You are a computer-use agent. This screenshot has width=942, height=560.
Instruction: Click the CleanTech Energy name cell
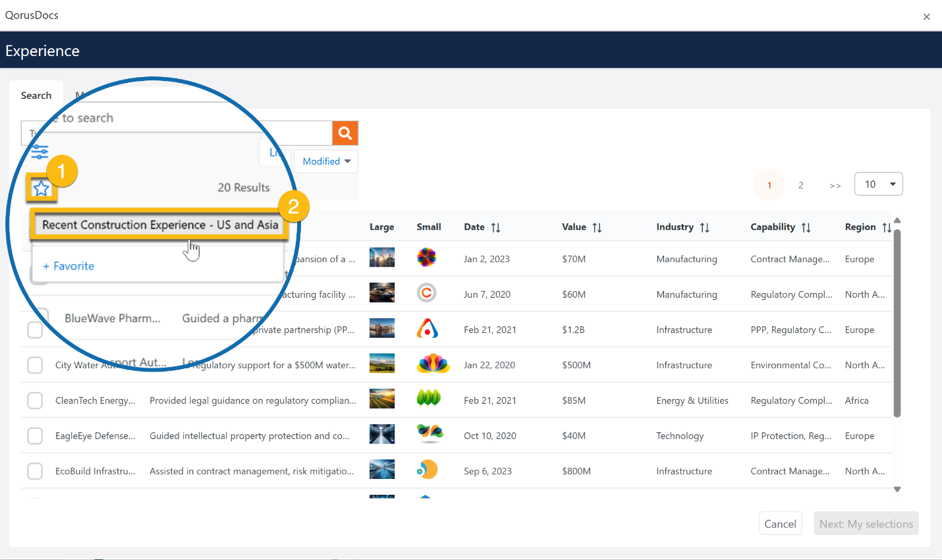pyautogui.click(x=96, y=401)
